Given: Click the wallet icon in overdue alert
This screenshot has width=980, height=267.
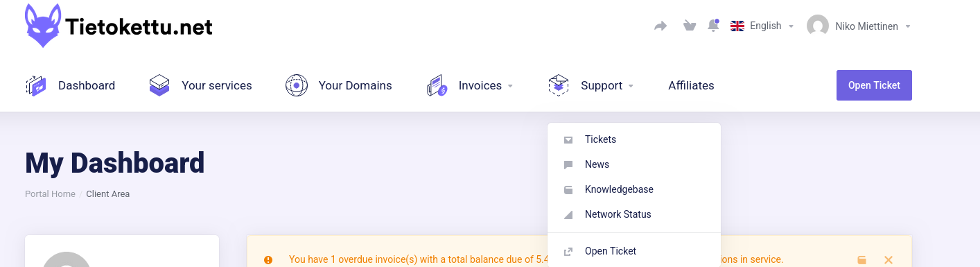Looking at the screenshot, I should coord(861,260).
